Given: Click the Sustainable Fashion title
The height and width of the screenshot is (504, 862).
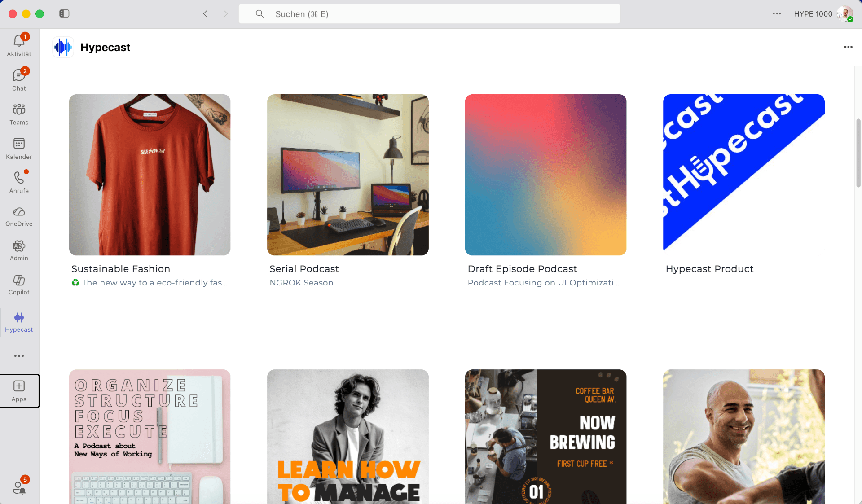Looking at the screenshot, I should point(121,269).
